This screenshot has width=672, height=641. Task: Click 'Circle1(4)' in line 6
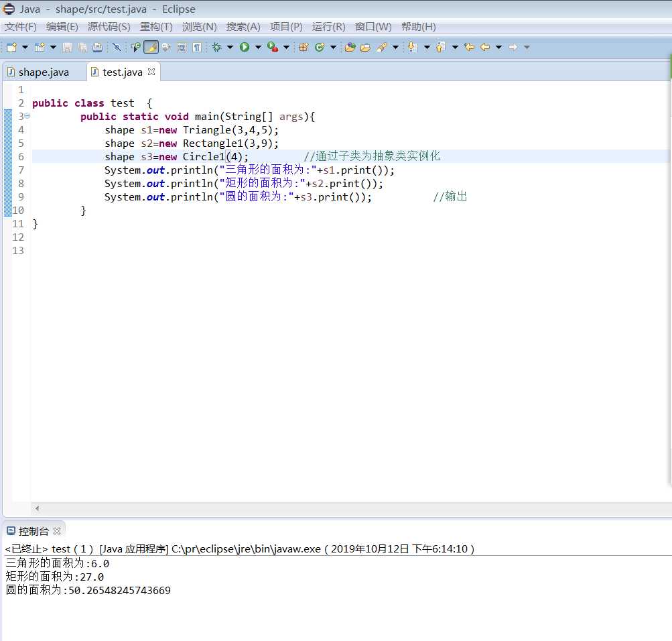[213, 156]
